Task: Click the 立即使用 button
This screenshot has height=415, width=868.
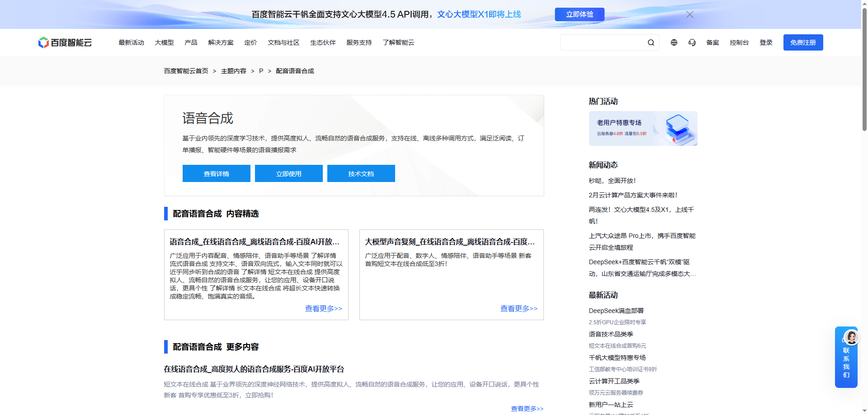Action: coord(289,173)
